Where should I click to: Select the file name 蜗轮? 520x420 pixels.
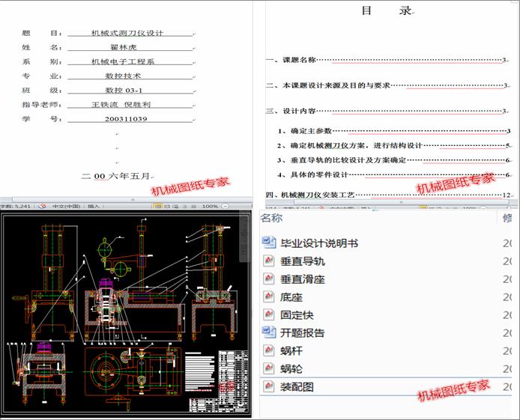click(x=291, y=368)
